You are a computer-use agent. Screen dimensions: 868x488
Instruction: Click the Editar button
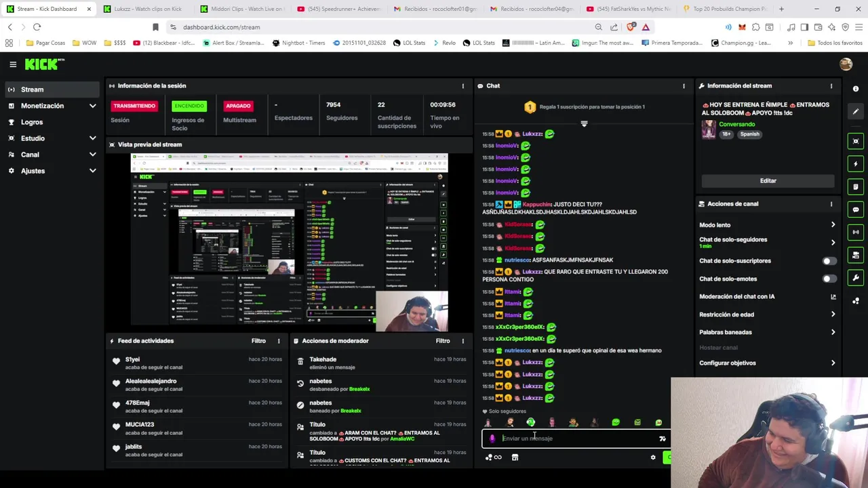768,181
